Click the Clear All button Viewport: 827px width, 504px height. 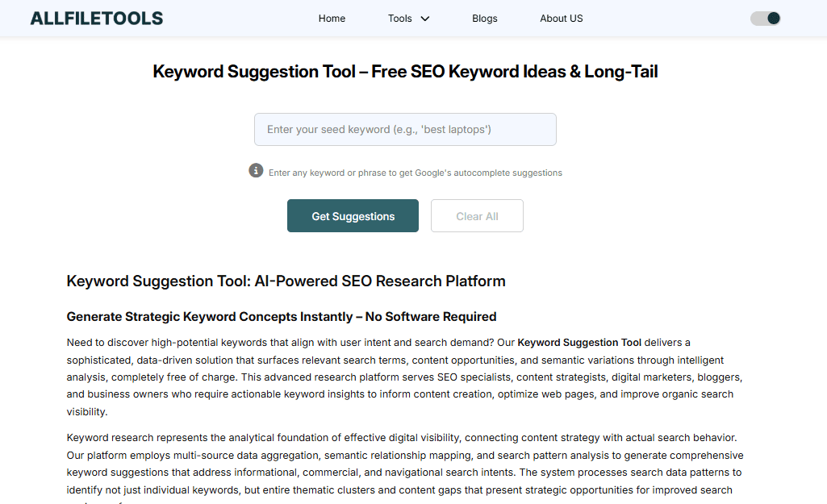tap(477, 216)
